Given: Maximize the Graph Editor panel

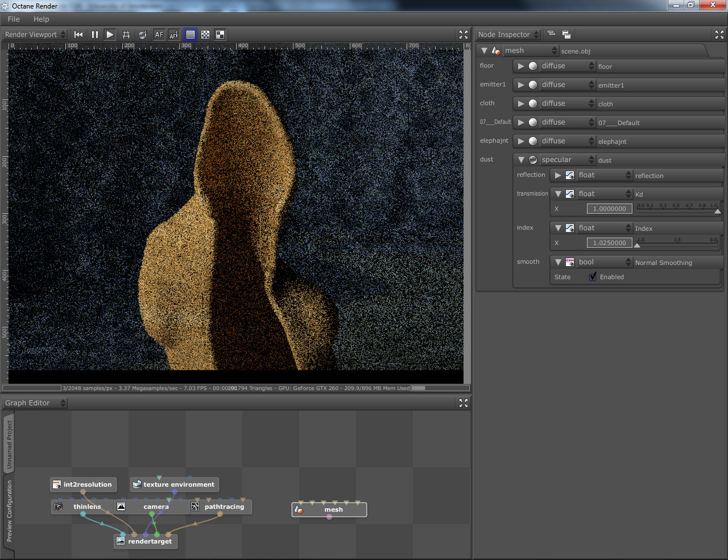Looking at the screenshot, I should [464, 403].
